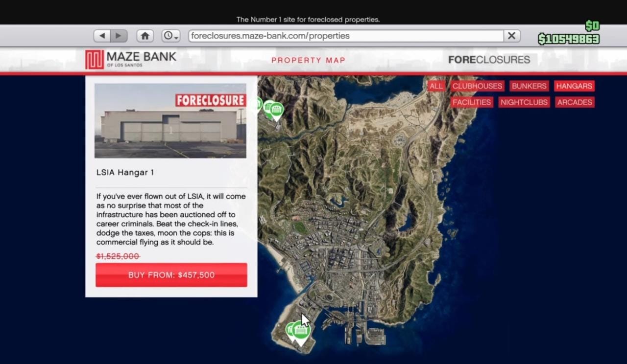Click the LSIA Hangar 1 photo thumbnail
Viewport: 627px width, 364px height.
tap(170, 121)
